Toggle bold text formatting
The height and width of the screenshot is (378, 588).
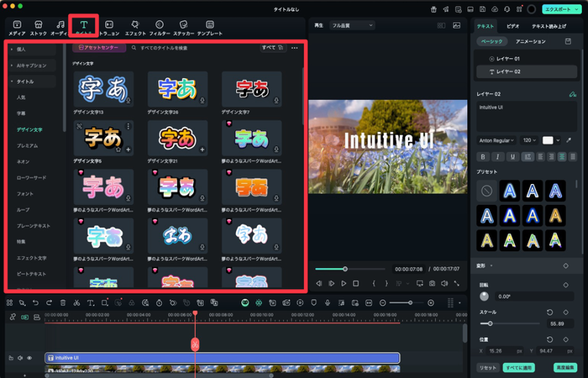(x=483, y=156)
